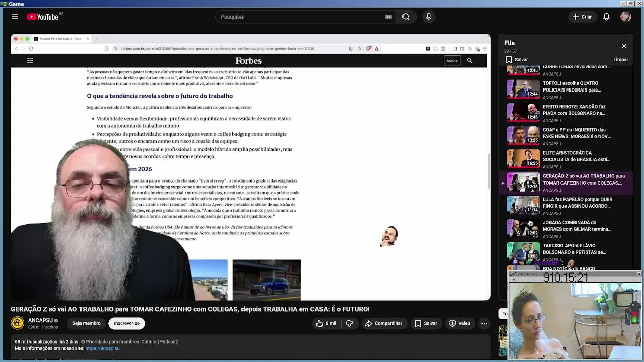Screen dimensions: 644x362
Task: Click the blue SUV ad thumbnail
Action: tap(267, 280)
